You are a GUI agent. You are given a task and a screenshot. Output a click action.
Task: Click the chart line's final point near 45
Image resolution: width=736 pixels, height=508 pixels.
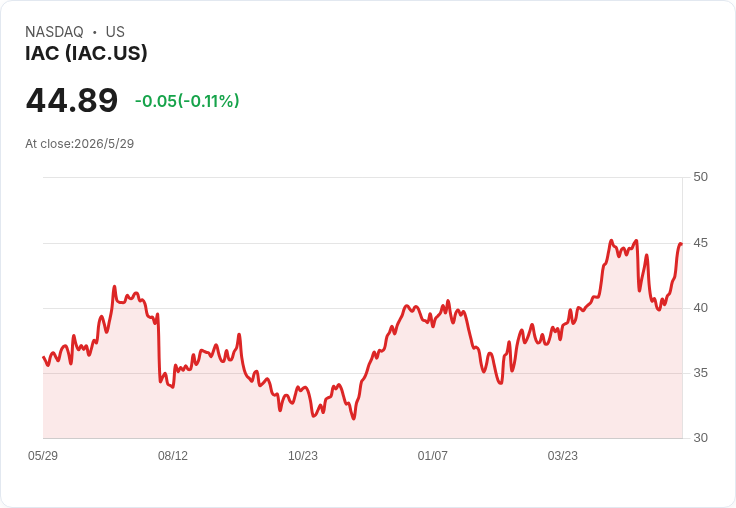681,244
